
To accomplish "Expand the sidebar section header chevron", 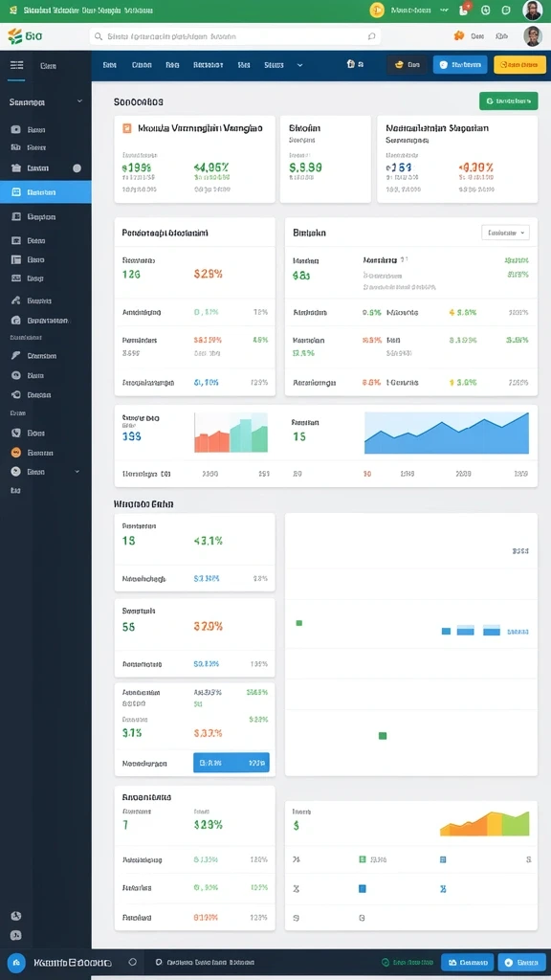I will pyautogui.click(x=79, y=101).
